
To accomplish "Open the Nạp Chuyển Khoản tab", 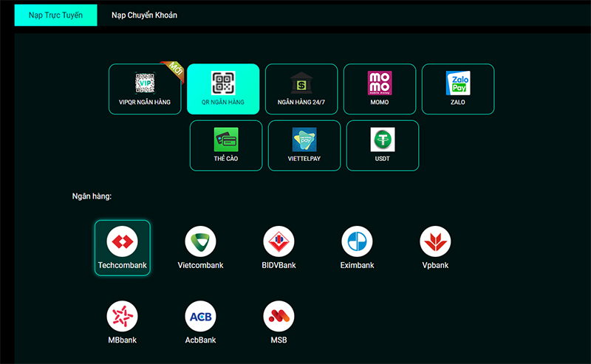I will coord(144,15).
